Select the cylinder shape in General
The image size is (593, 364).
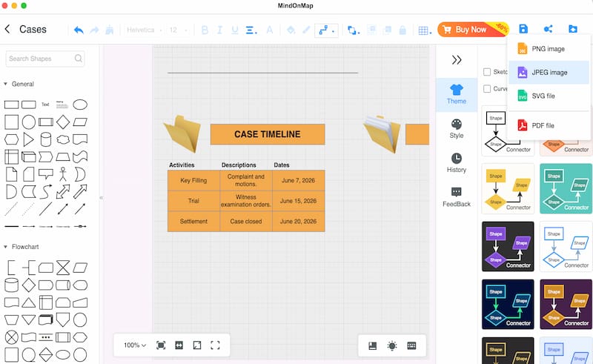(x=46, y=139)
